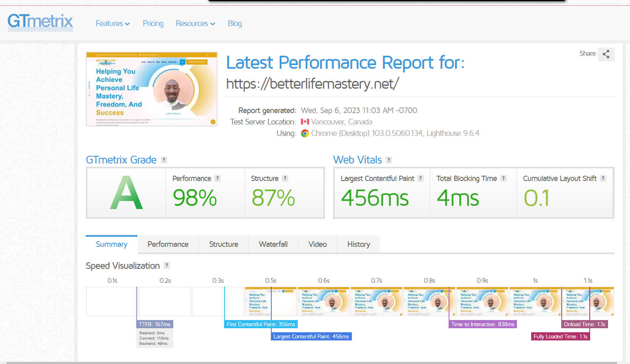Click Total Blocking Time help icon
The width and height of the screenshot is (630, 364).
coord(504,179)
